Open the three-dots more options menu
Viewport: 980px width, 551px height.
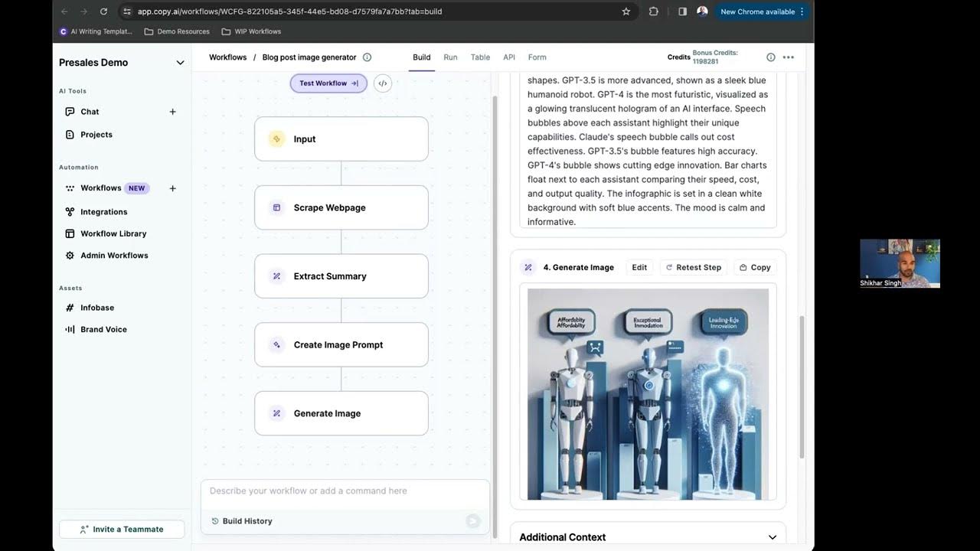coord(788,57)
